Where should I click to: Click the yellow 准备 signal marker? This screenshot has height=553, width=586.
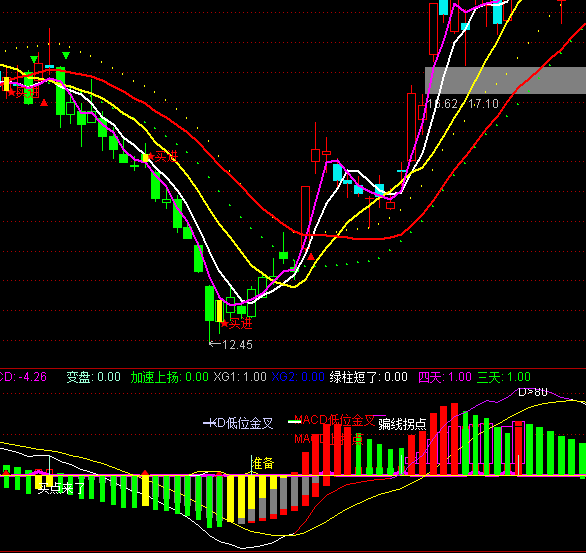click(263, 464)
